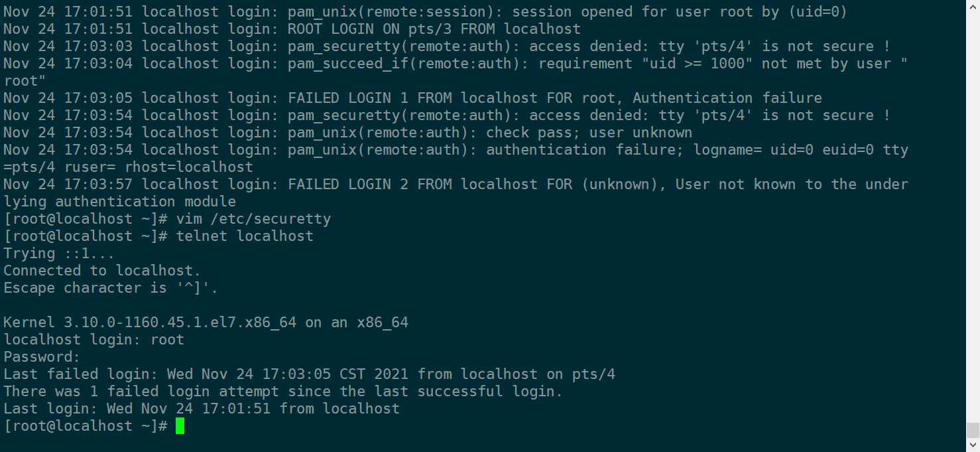The height and width of the screenshot is (452, 980).
Task: Click the 'Last login: Wed Nov 24' line
Action: (x=202, y=409)
